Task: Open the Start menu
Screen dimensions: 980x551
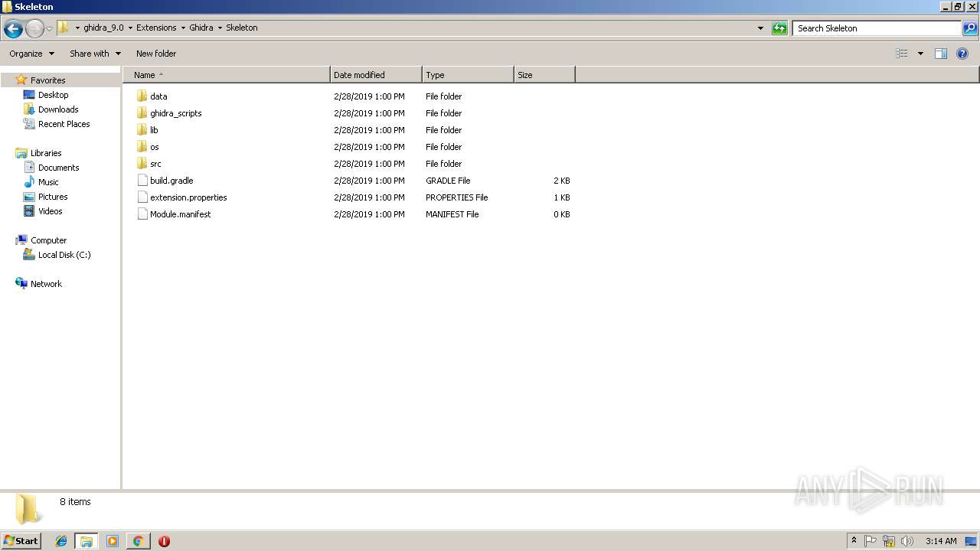Action: (x=21, y=541)
